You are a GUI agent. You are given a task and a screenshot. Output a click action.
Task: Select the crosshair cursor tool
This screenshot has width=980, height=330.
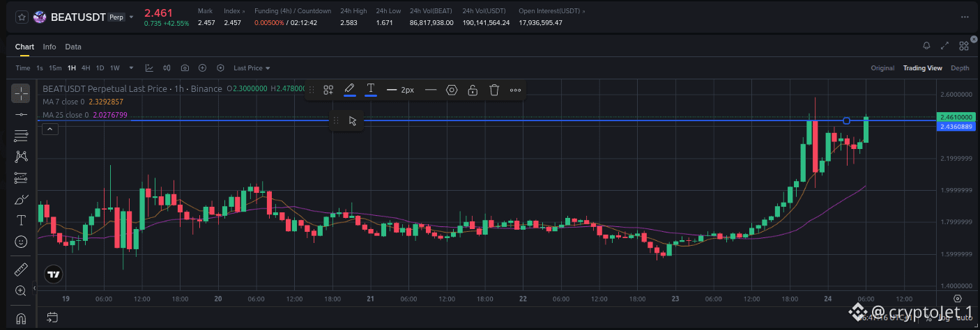[21, 93]
